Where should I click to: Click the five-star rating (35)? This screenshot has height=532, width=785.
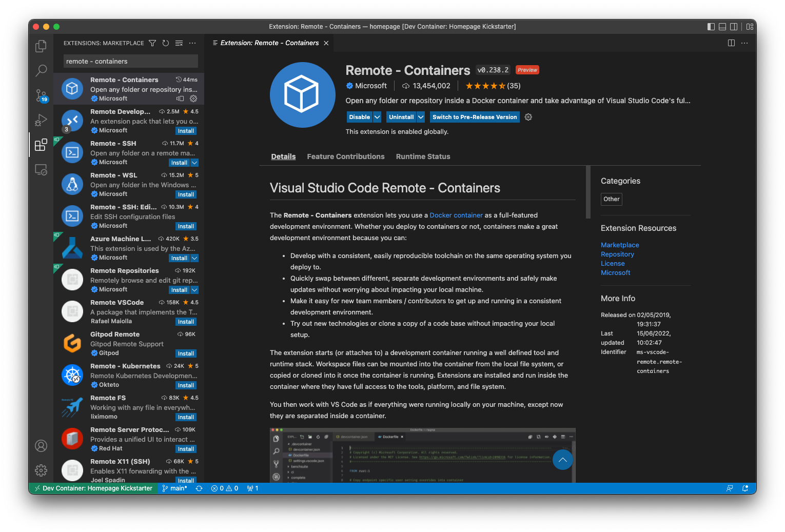click(493, 86)
